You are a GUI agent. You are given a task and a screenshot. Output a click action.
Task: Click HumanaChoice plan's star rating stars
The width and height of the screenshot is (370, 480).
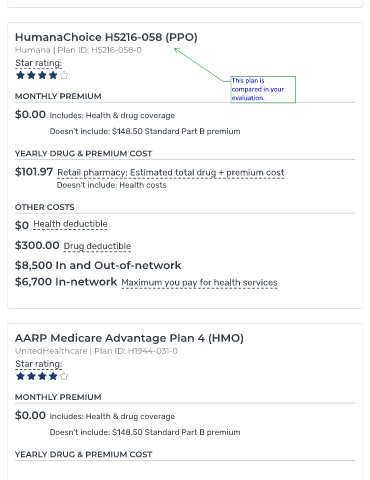42,75
